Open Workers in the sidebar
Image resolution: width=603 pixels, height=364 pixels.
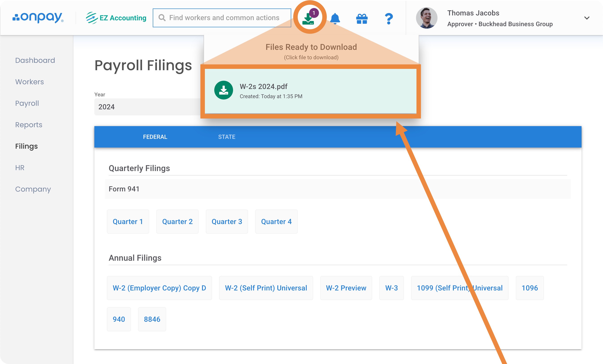[x=29, y=82]
